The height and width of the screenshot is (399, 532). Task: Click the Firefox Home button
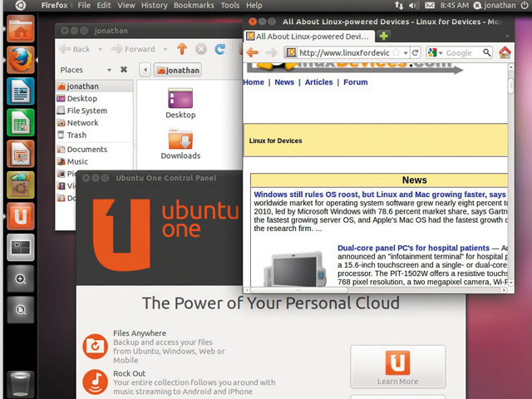(505, 52)
